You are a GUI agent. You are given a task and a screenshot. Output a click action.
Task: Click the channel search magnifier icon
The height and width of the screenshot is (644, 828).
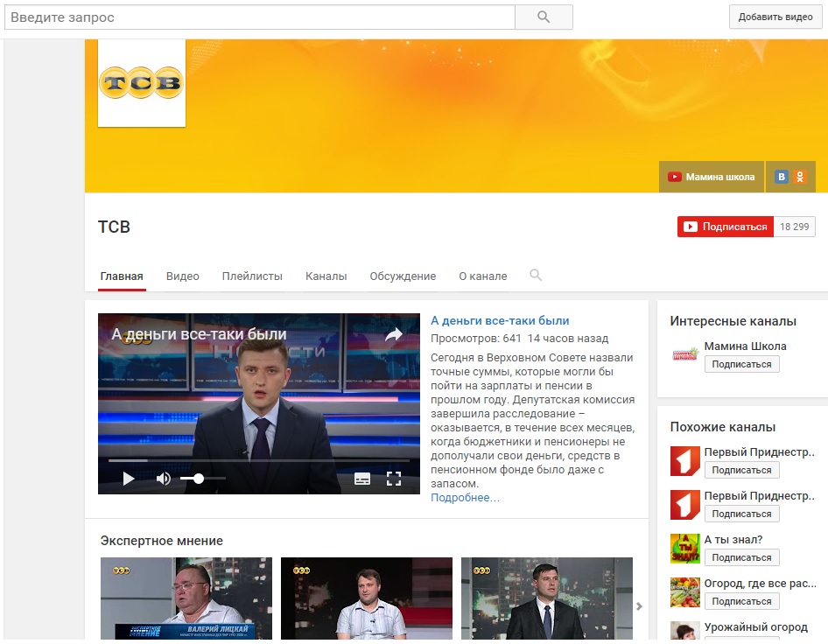coord(536,275)
